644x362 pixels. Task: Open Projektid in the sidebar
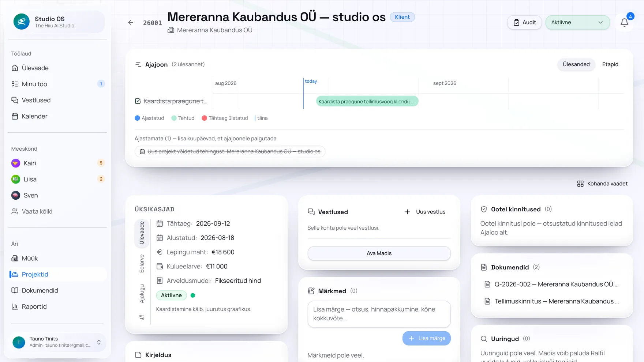point(57,274)
